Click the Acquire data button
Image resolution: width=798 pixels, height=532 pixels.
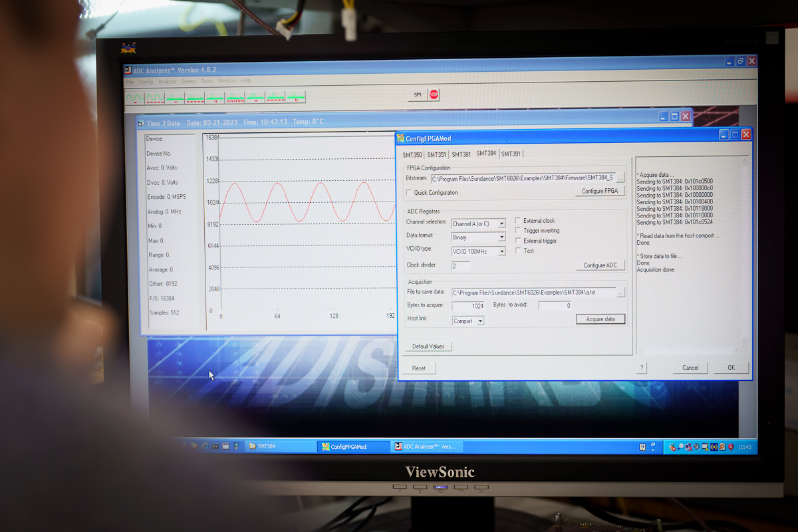tap(600, 319)
